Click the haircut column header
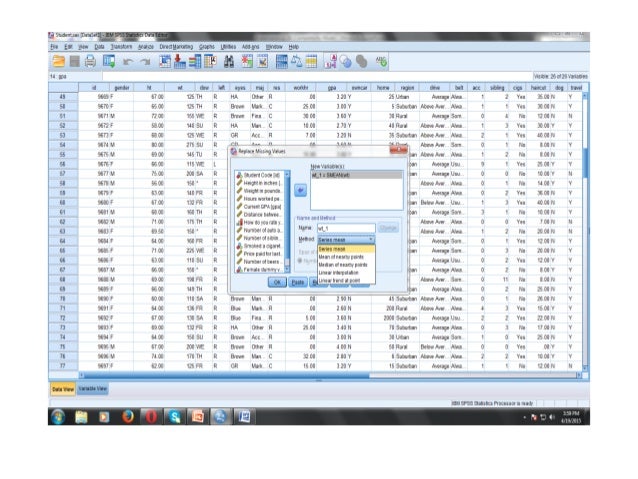The width and height of the screenshot is (638, 479). coord(538,87)
